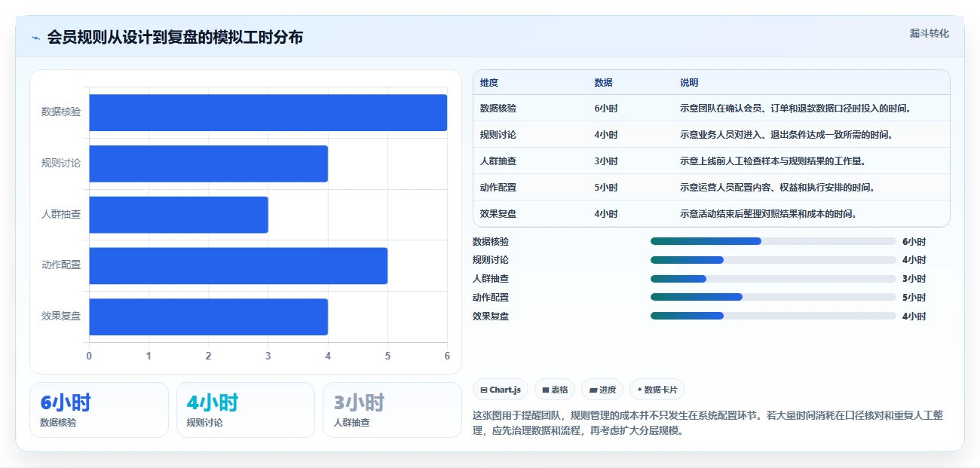Click the 6小时 cell in the table
The width and height of the screenshot is (980, 468).
click(x=606, y=109)
